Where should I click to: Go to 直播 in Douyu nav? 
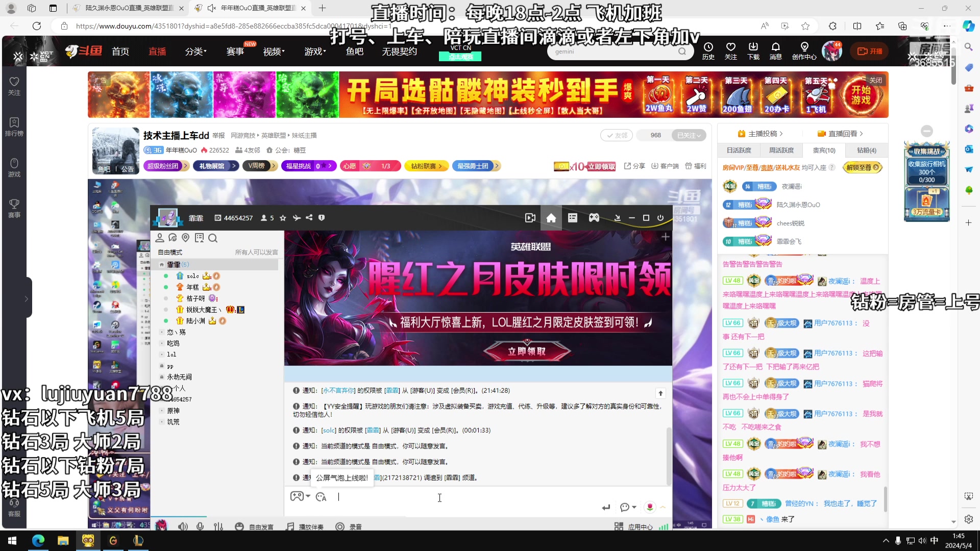(x=157, y=51)
